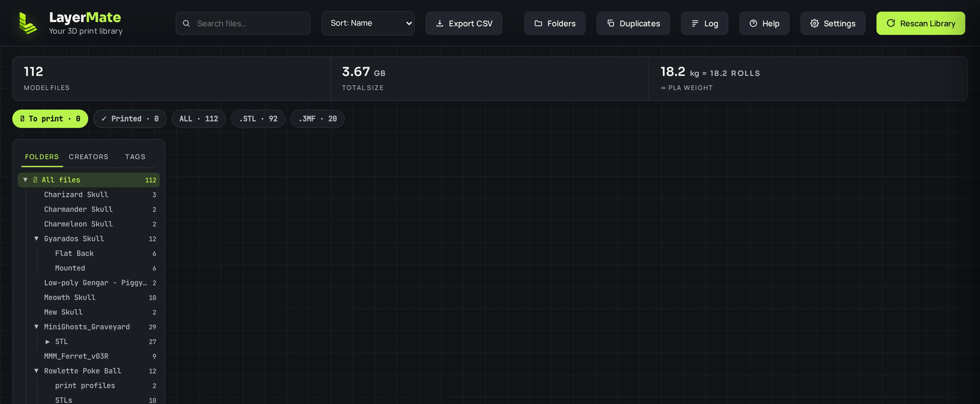The height and width of the screenshot is (404, 980).
Task: Click the 18.2 kg PLA WEIGHT stat
Action: [x=808, y=79]
